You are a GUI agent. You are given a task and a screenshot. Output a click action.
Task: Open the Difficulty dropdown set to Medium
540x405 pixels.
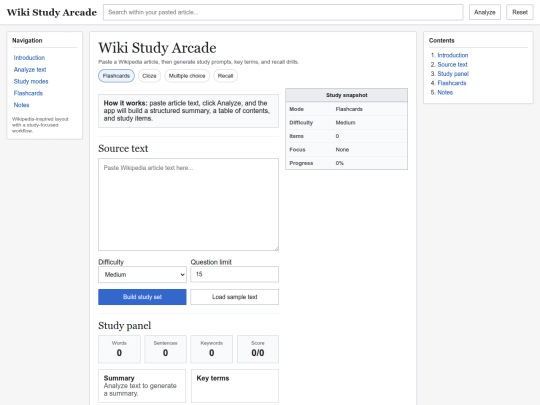coord(142,274)
